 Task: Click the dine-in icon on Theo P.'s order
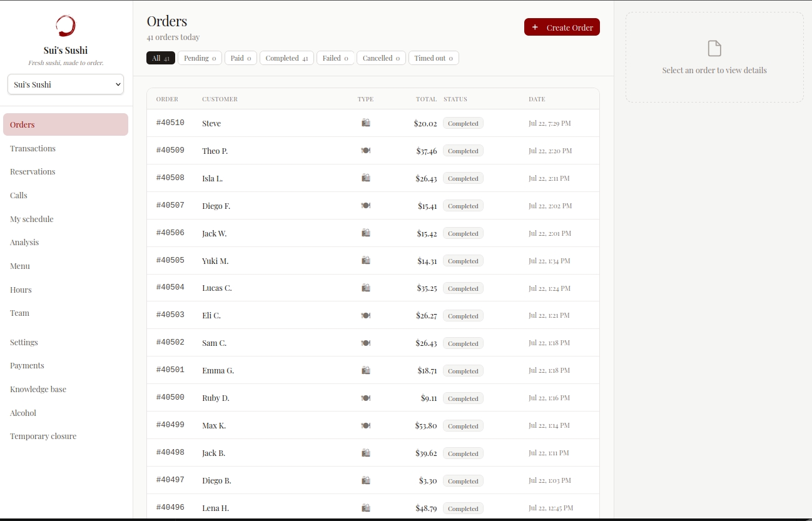(366, 151)
